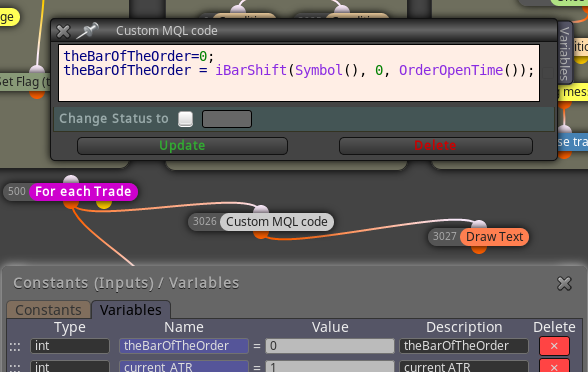
Task: Click the input connector atop Draw Text block
Action: [x=479, y=224]
